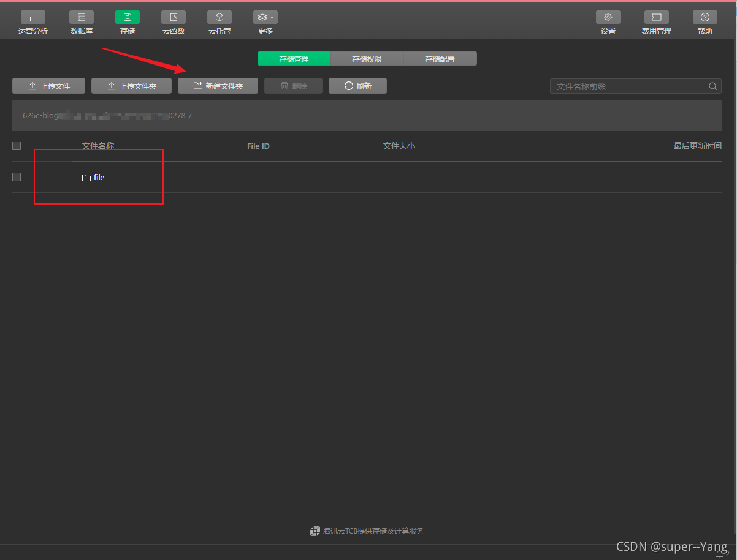Open the 云托管 cloud hosting icon
Screen dimensions: 737x560
[x=220, y=17]
